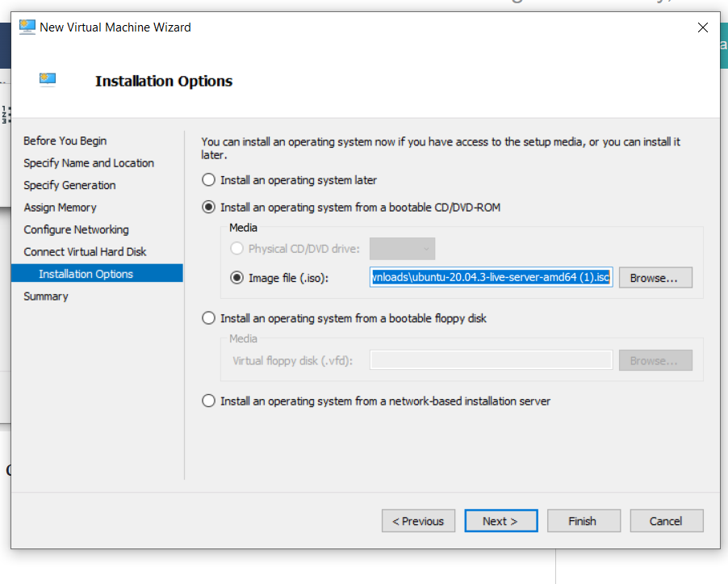Screen dimensions: 728x584
Task: Open Specify Name and Location step
Action: click(89, 163)
